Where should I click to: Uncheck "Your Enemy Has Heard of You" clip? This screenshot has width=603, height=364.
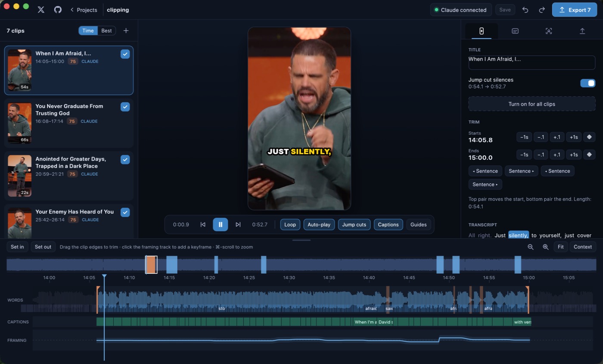pos(125,212)
